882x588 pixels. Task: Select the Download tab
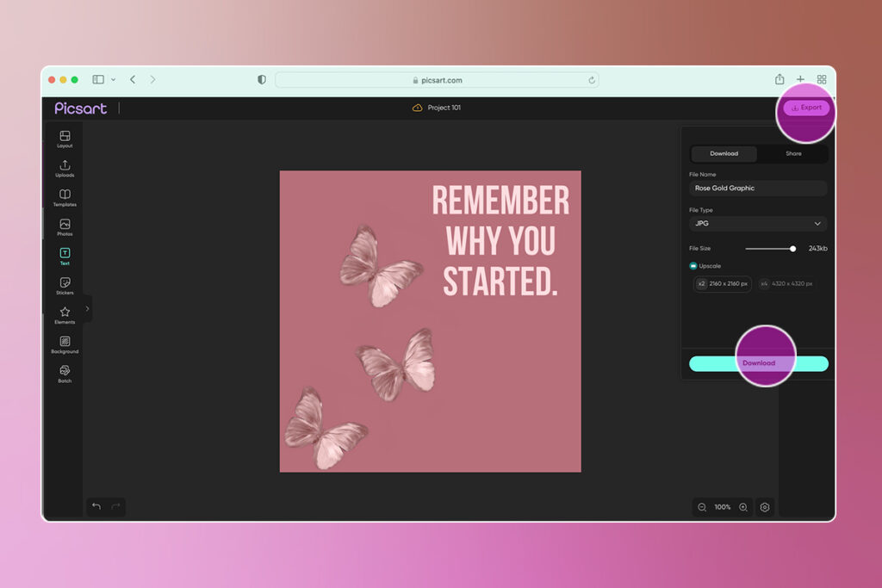724,153
